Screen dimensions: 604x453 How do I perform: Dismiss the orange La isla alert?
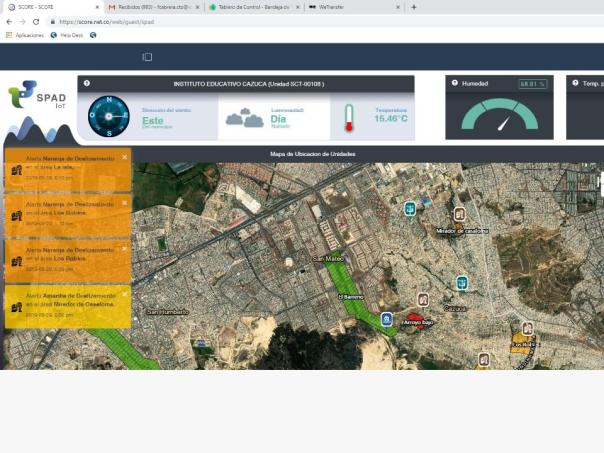(125, 157)
